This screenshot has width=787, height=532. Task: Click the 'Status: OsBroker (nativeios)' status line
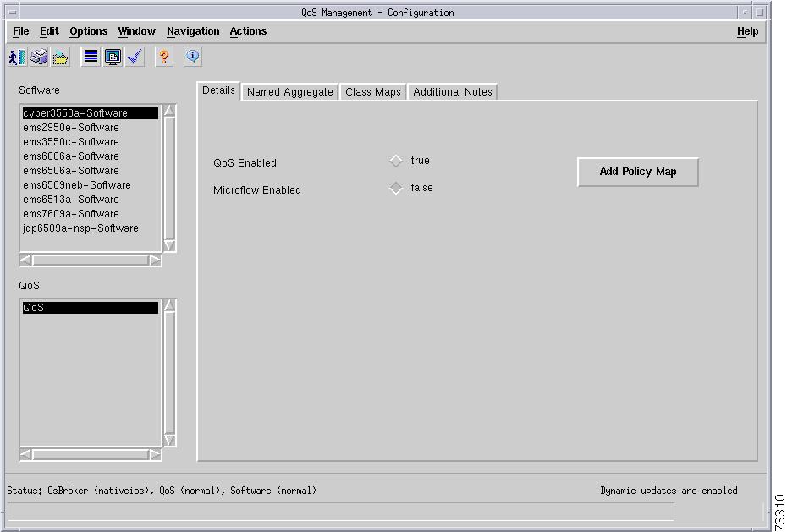coord(162,491)
